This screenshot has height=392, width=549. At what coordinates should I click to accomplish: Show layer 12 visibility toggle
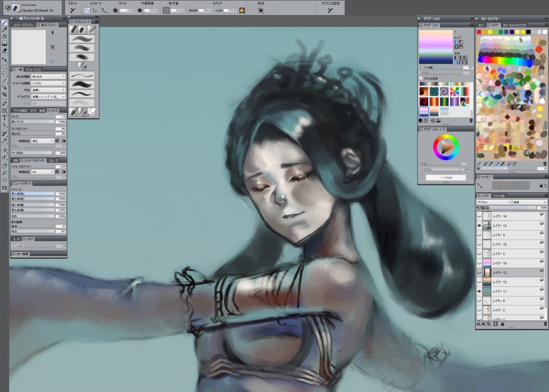tap(479, 273)
